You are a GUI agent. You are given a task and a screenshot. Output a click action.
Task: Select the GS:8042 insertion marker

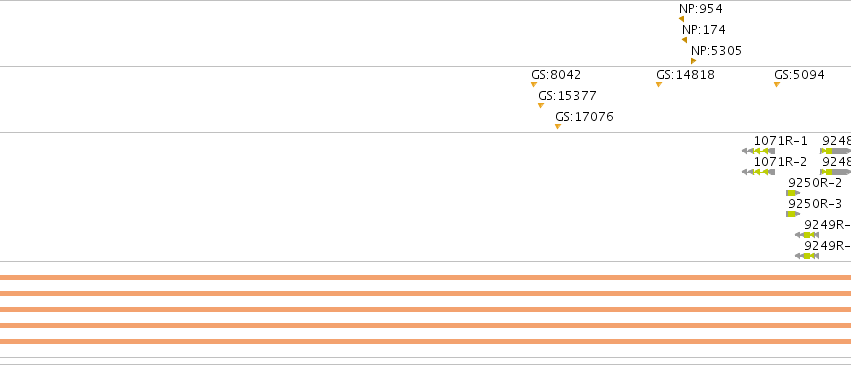(x=534, y=85)
